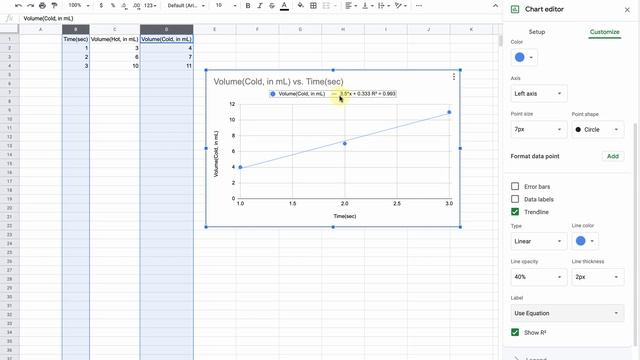
Task: Enable the Data labels checkbox
Action: click(515, 199)
